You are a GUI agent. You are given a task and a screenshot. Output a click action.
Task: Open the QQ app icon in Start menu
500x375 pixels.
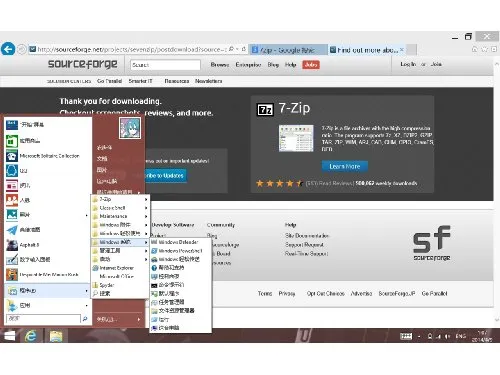pyautogui.click(x=12, y=170)
